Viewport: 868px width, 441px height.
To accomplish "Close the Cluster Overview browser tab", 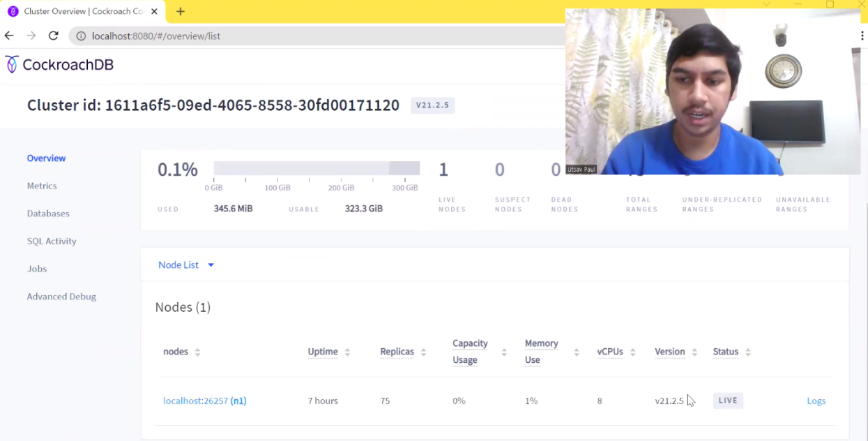I will (x=153, y=11).
